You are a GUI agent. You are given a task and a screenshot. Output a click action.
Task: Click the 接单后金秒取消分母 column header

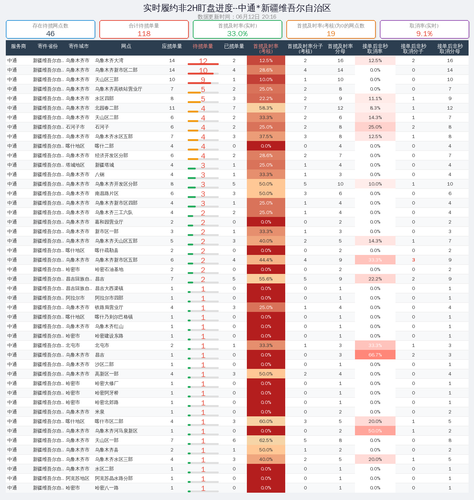click(450, 49)
